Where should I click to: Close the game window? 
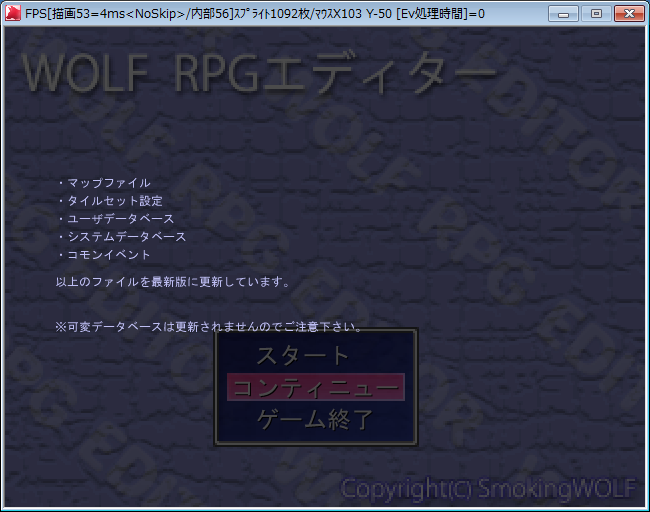pyautogui.click(x=629, y=14)
